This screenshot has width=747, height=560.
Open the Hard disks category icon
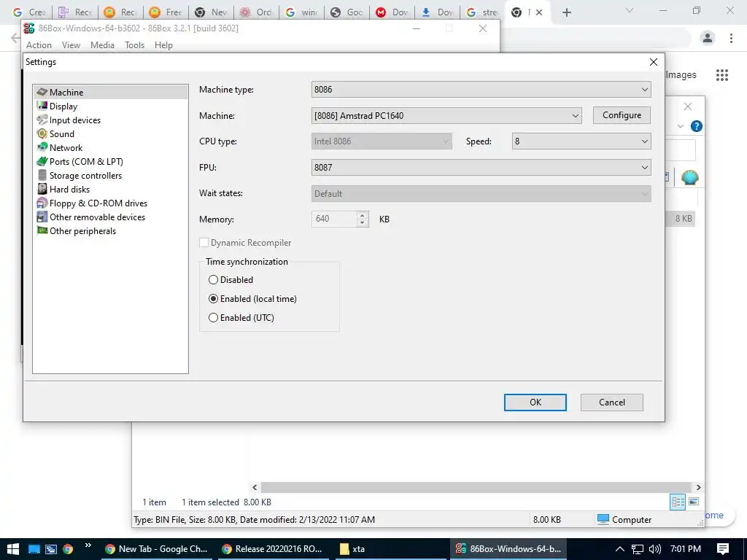click(42, 189)
